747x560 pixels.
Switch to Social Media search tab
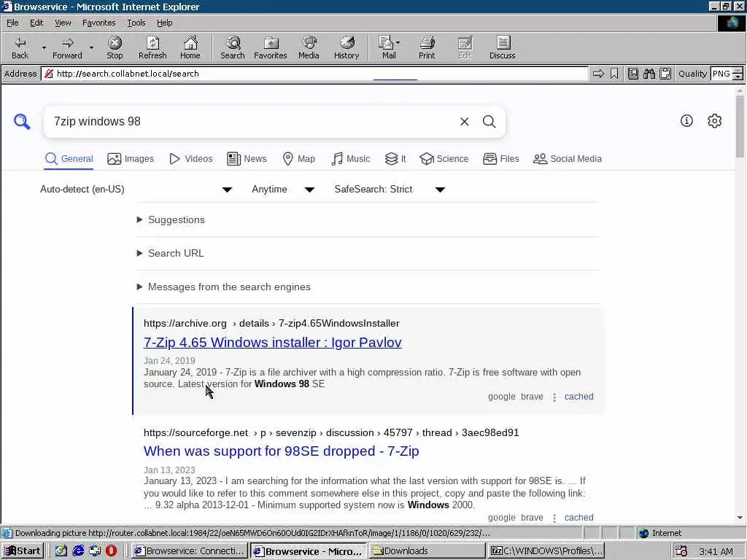click(568, 158)
